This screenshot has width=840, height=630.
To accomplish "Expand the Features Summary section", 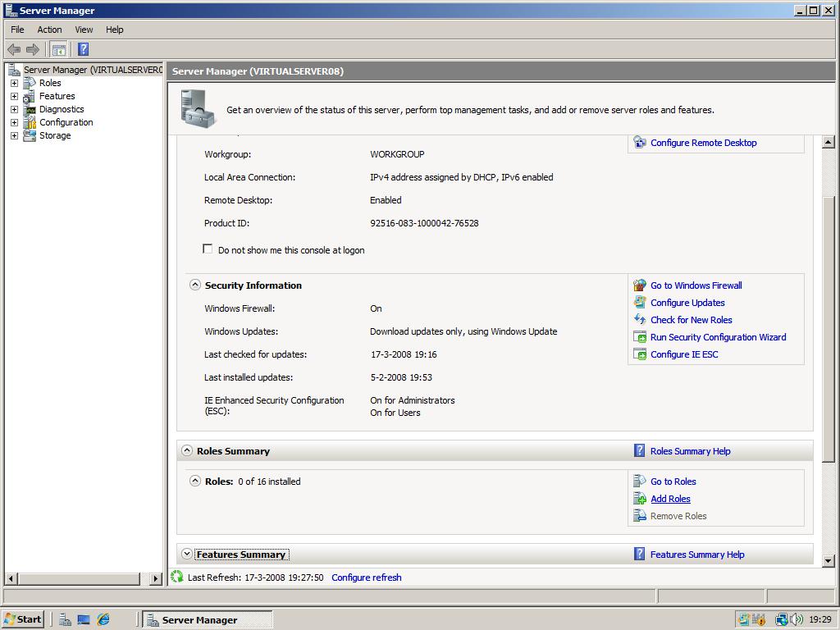I will 187,554.
